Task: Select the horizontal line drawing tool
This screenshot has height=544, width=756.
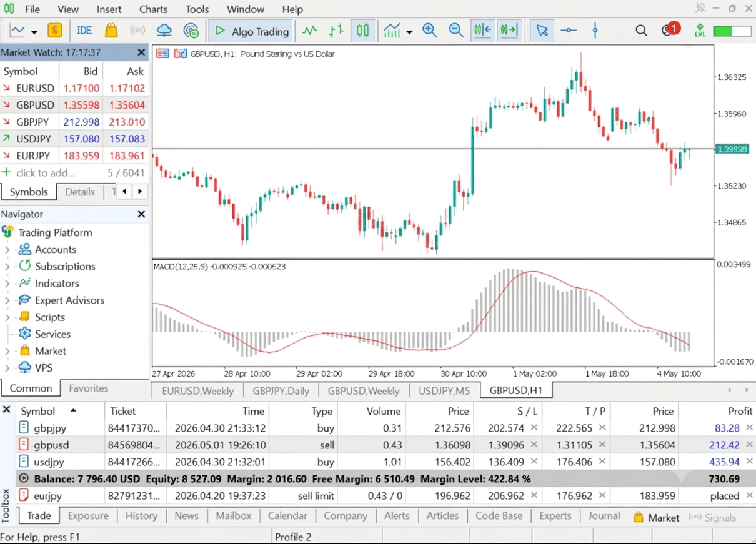Action: coord(569,31)
